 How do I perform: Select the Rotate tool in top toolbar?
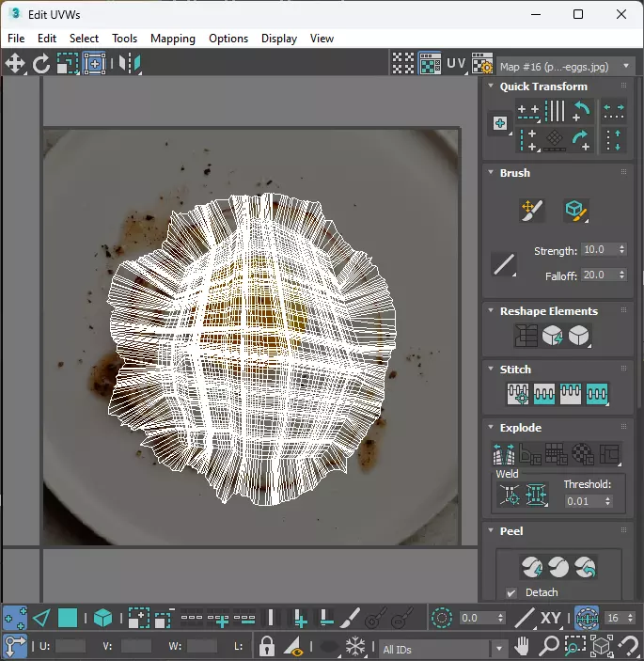tap(41, 64)
